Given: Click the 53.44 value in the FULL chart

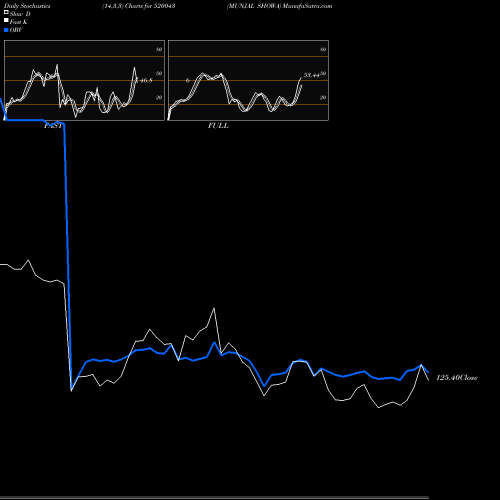Looking at the screenshot, I should click(x=311, y=75).
